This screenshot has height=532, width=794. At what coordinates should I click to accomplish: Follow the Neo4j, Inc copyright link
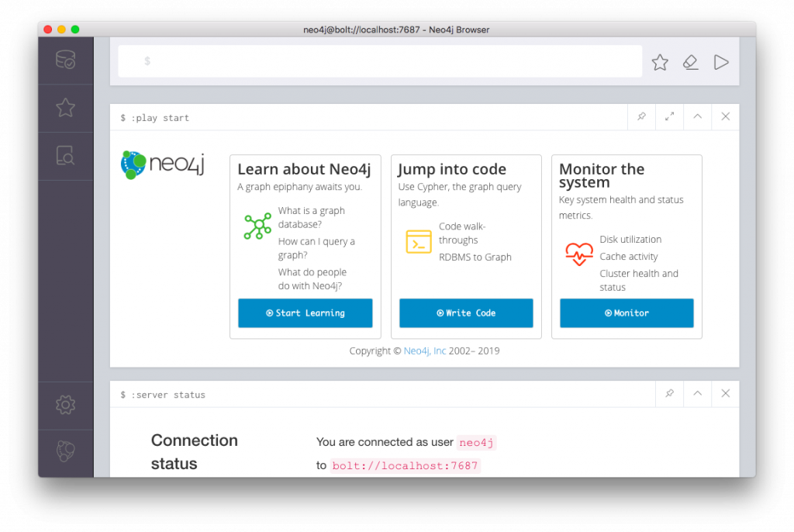[x=425, y=351]
